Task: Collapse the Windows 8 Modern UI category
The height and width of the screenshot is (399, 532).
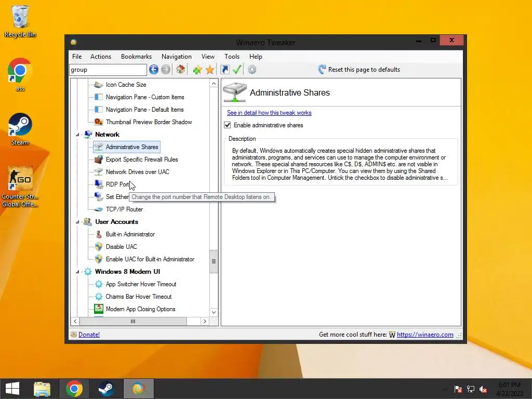Action: (x=77, y=272)
